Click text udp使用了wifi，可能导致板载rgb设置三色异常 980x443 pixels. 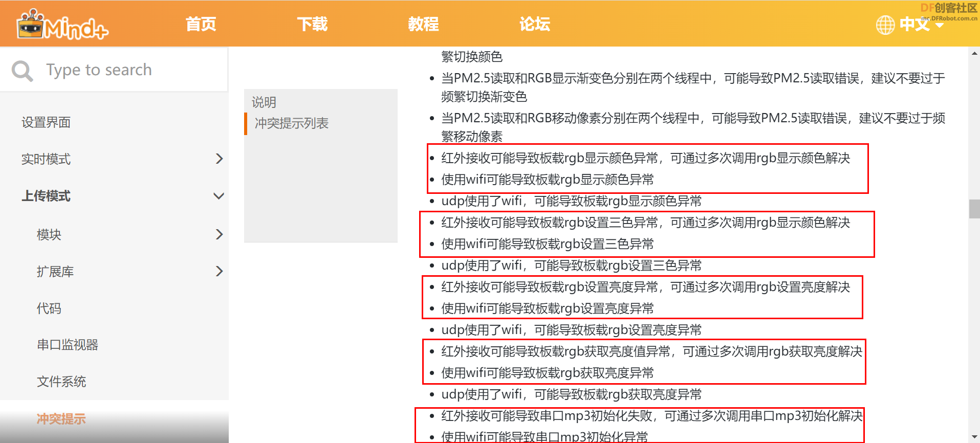572,265
